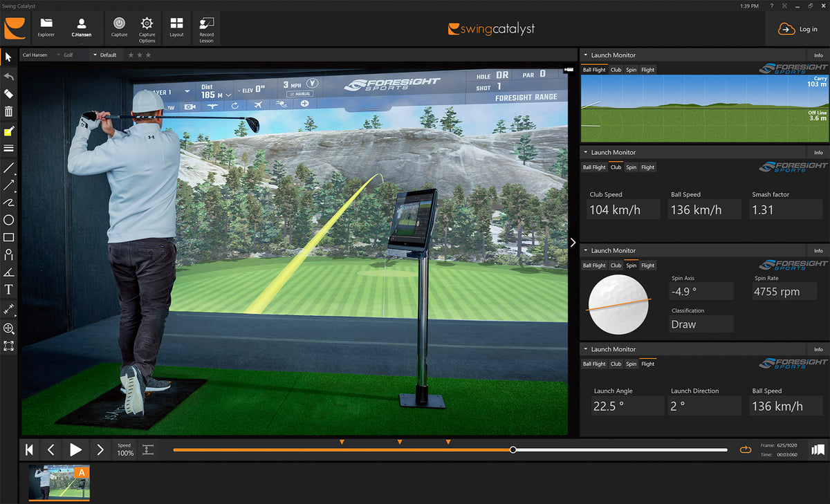Select the Circle drawing tool
Image resolution: width=830 pixels, height=504 pixels.
[8, 220]
